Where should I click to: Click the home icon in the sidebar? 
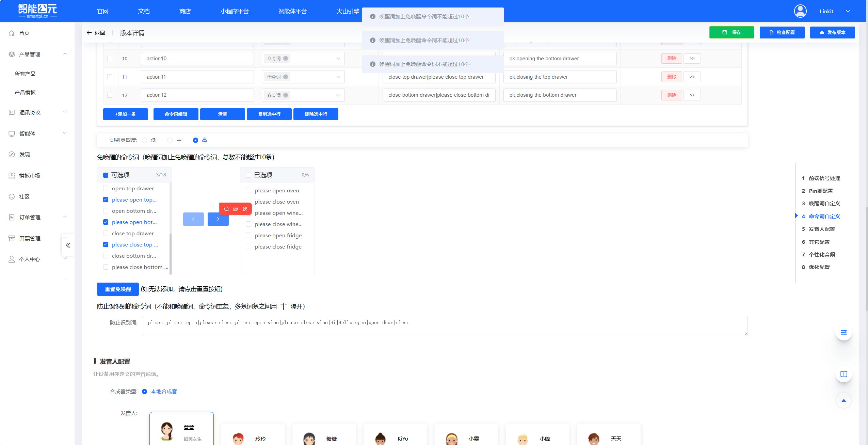(x=12, y=33)
